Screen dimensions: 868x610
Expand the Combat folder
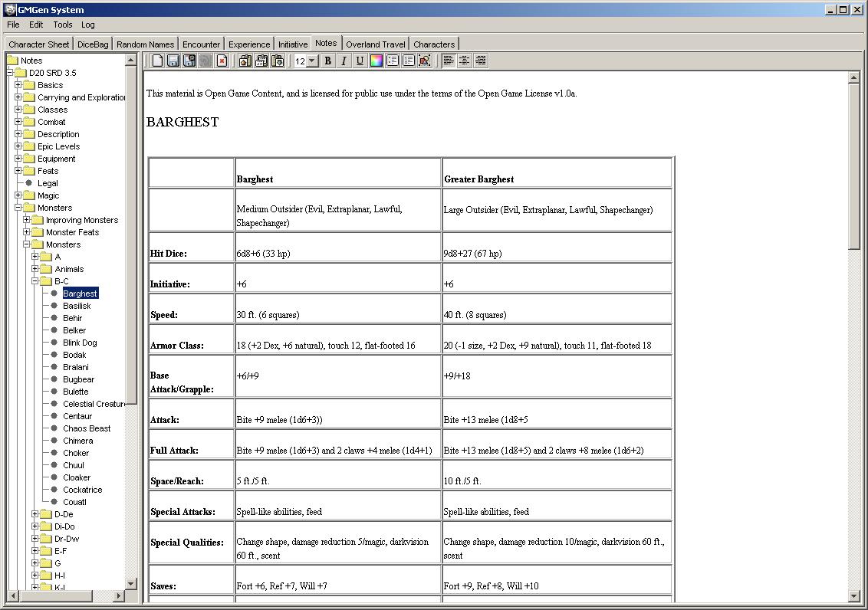tap(18, 122)
